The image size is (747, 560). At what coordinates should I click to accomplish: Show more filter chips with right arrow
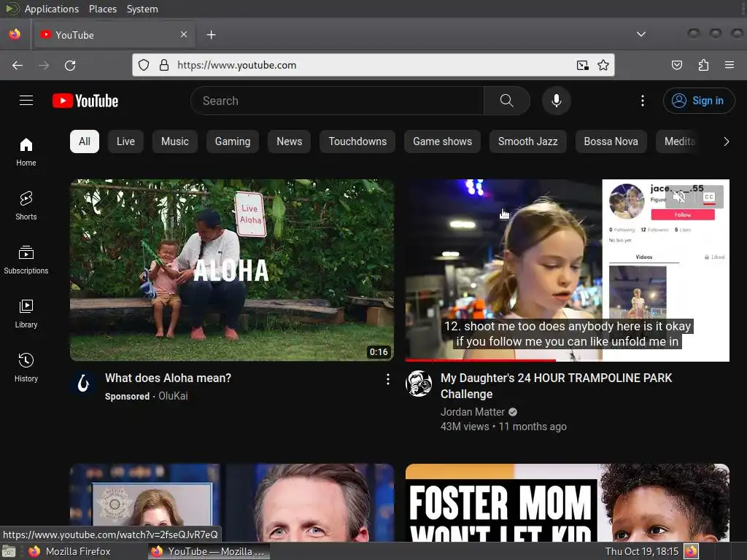(726, 141)
